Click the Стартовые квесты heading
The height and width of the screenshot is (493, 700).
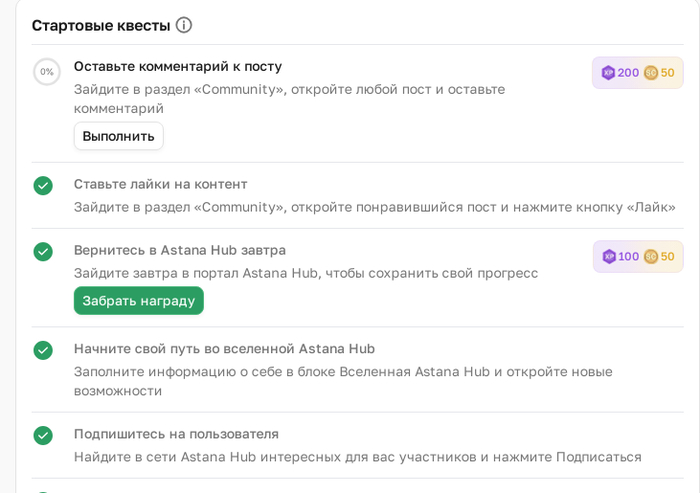coord(101,26)
